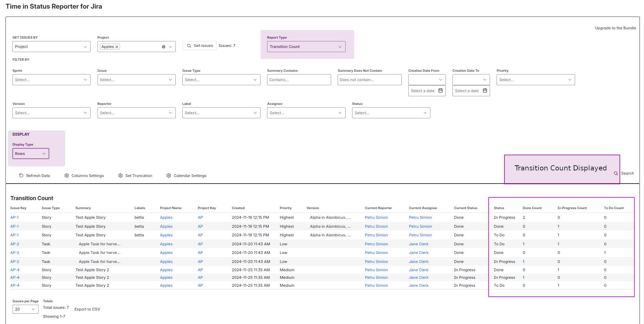The image size is (644, 324).
Task: Click the Set Truncation gear icon
Action: (121, 176)
